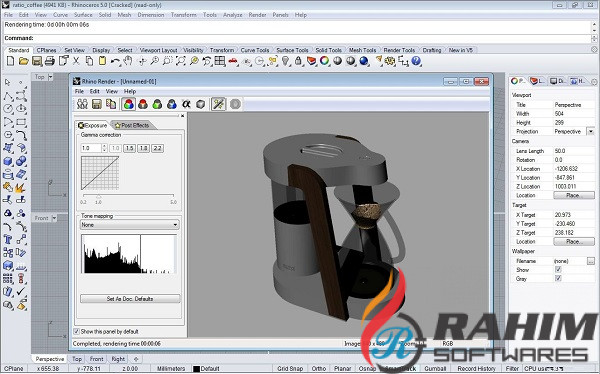Open the Top viewport title dropdown arrow
The height and width of the screenshot is (374, 600).
[51, 77]
